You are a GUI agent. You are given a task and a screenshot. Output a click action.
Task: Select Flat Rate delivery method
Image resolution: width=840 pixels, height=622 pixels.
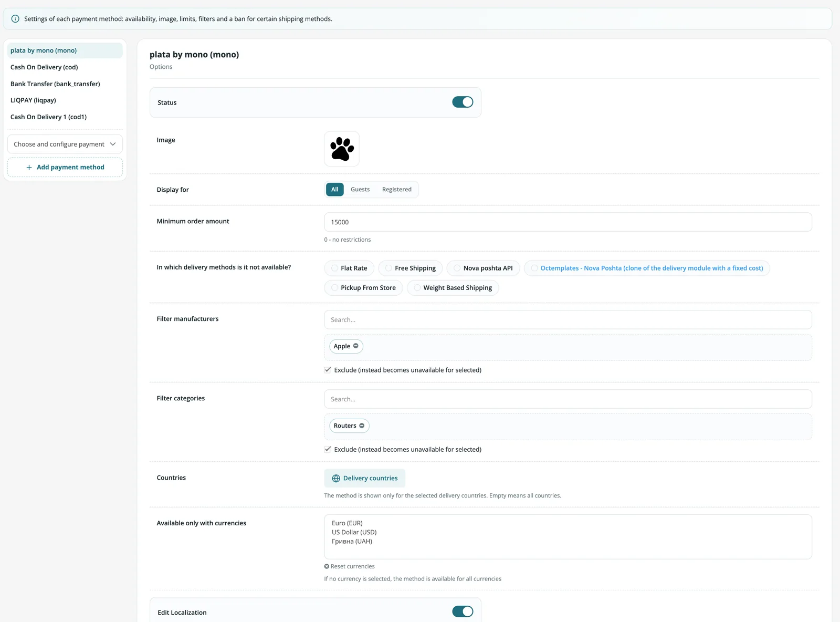point(349,268)
